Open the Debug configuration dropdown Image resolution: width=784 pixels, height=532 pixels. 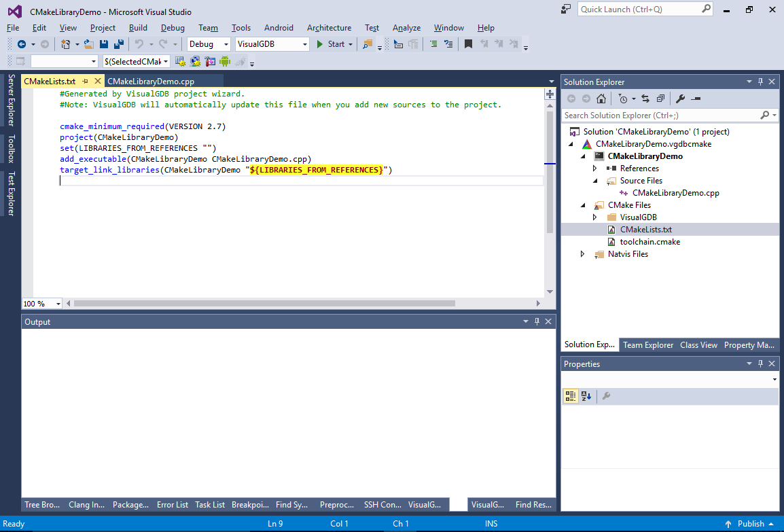tap(207, 43)
